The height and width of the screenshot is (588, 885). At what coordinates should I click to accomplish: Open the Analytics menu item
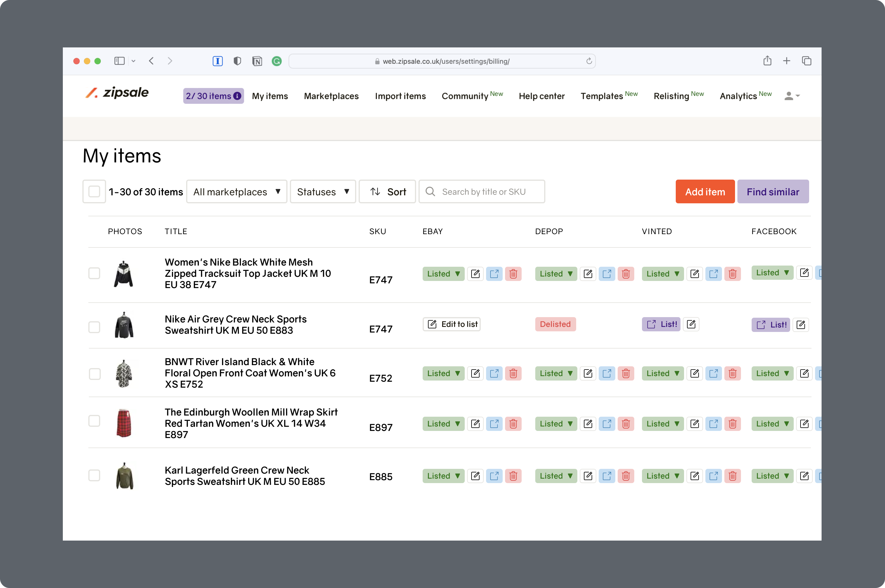[x=738, y=96]
